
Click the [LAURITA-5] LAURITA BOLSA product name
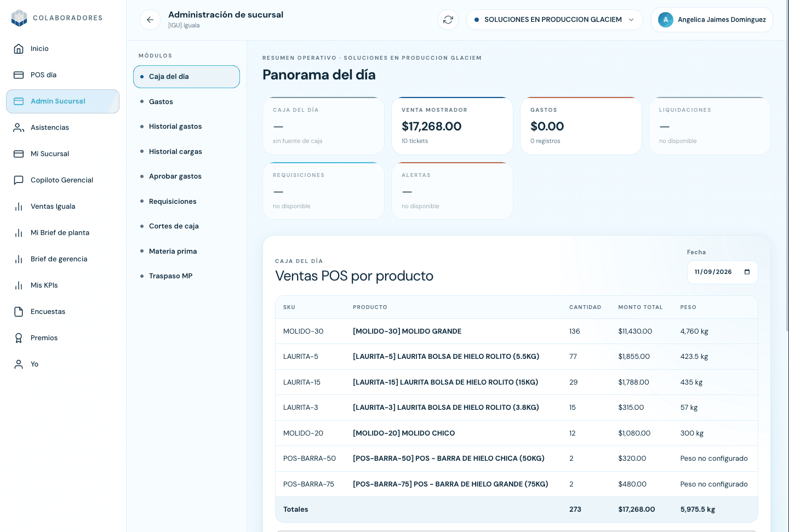[x=446, y=357]
